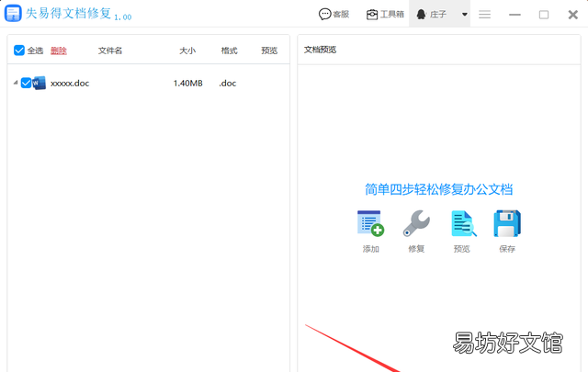Click the 文件名 column header
This screenshot has height=372, width=588.
(110, 51)
